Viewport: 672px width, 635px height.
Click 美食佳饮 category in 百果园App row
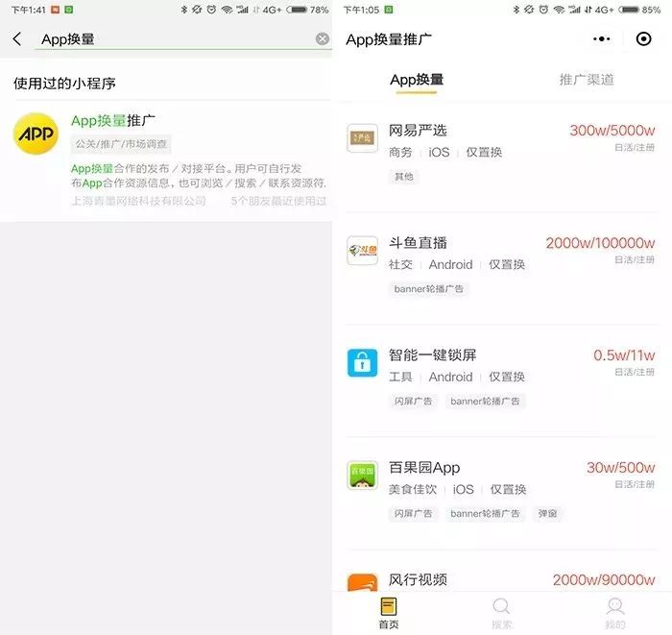click(x=412, y=489)
